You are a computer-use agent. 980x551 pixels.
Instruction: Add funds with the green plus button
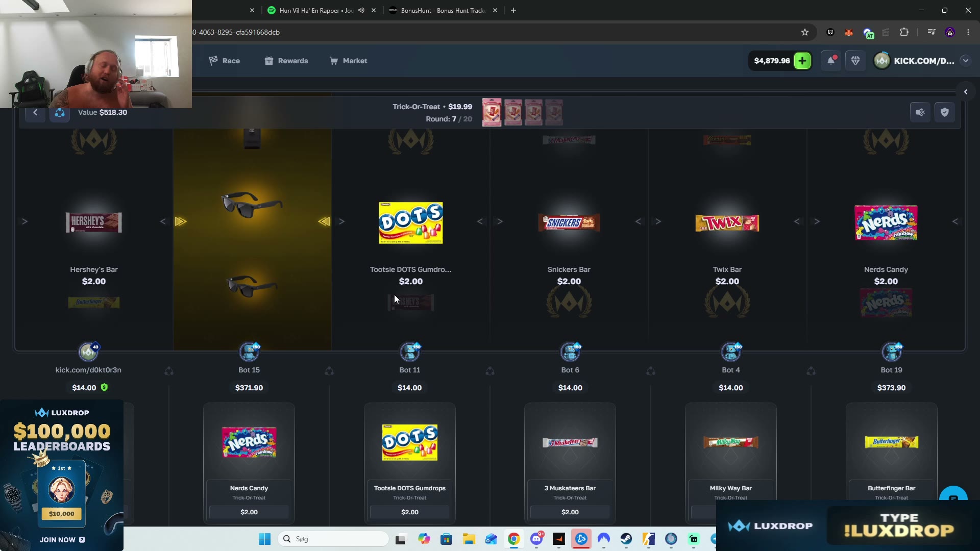pyautogui.click(x=802, y=61)
